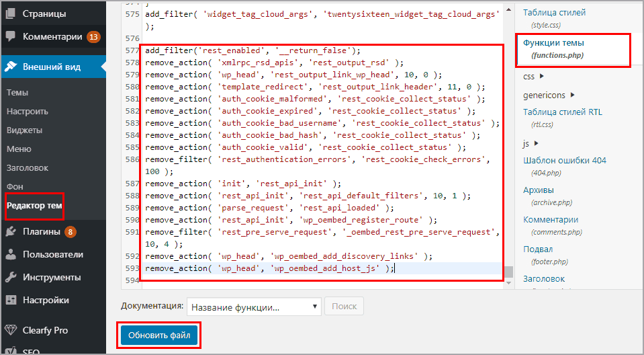
Task: Go to Виджеты submenu item
Action: pyautogui.click(x=24, y=130)
